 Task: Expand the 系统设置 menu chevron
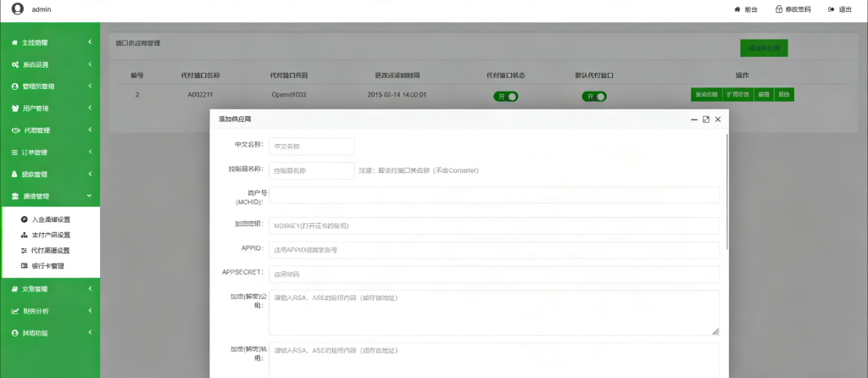(90, 64)
